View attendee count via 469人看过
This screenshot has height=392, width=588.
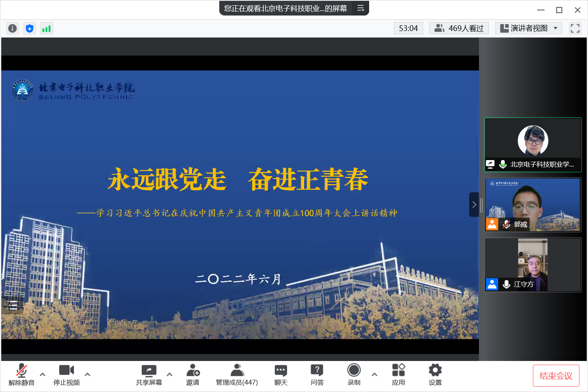pyautogui.click(x=459, y=28)
